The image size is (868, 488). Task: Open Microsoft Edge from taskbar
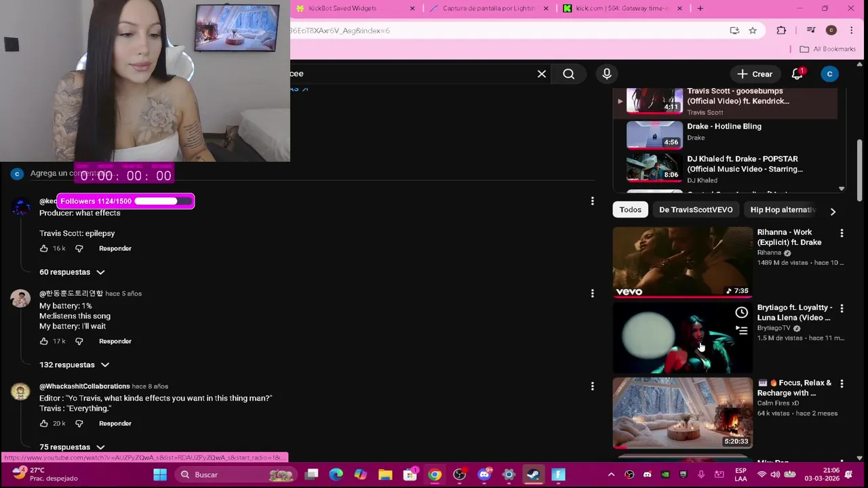(x=336, y=475)
